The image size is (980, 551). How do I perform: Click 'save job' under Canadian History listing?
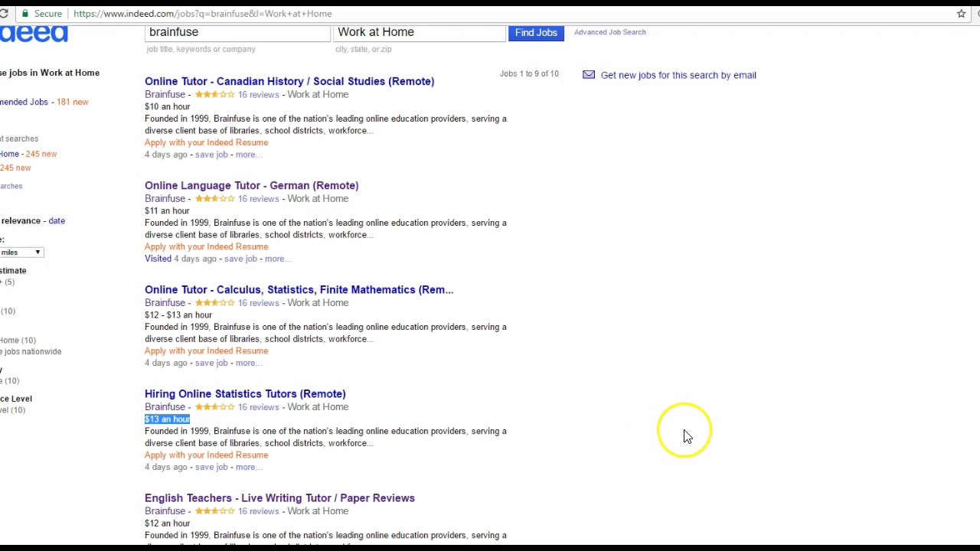[211, 155]
